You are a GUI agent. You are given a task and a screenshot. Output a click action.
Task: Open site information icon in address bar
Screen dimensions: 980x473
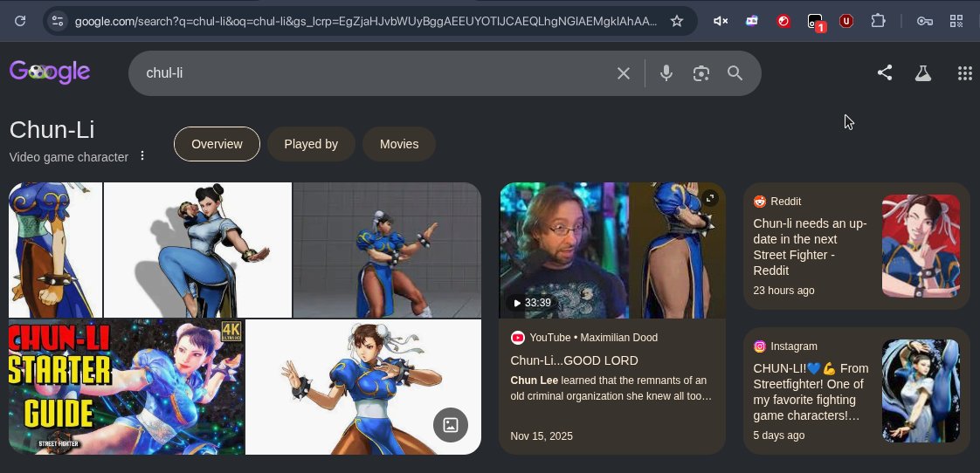(58, 21)
